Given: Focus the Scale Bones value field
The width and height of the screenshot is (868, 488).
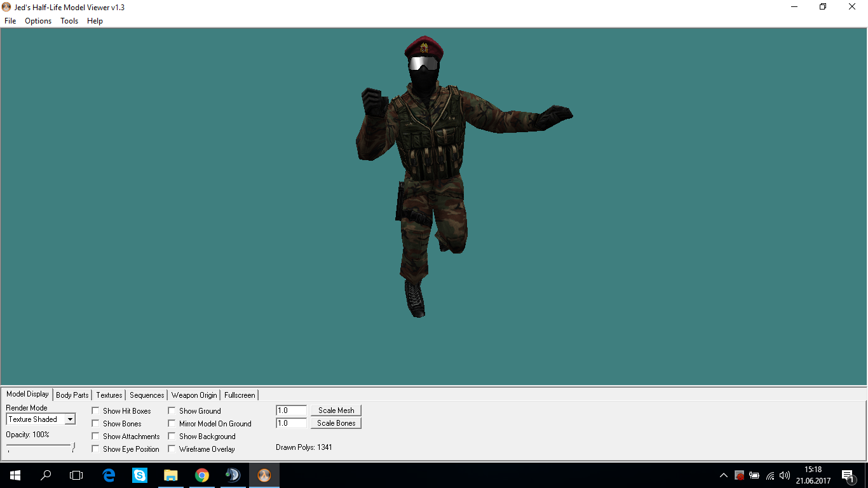Looking at the screenshot, I should pos(292,423).
